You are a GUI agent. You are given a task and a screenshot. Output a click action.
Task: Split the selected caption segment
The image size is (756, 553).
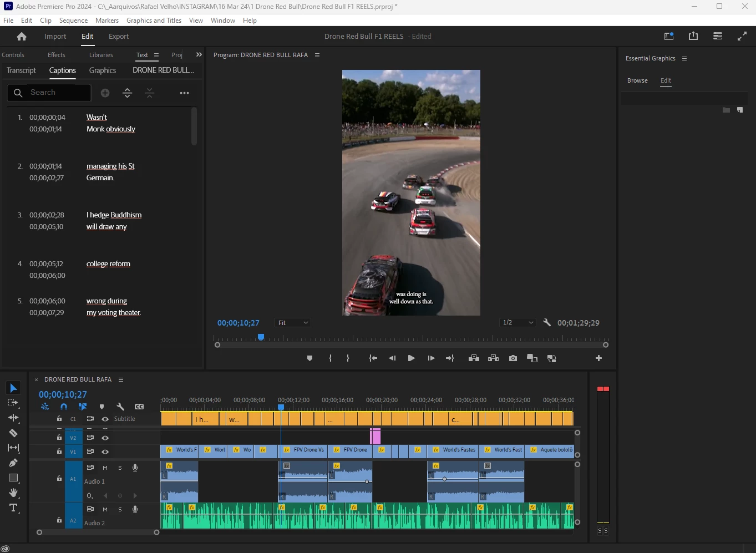click(127, 93)
